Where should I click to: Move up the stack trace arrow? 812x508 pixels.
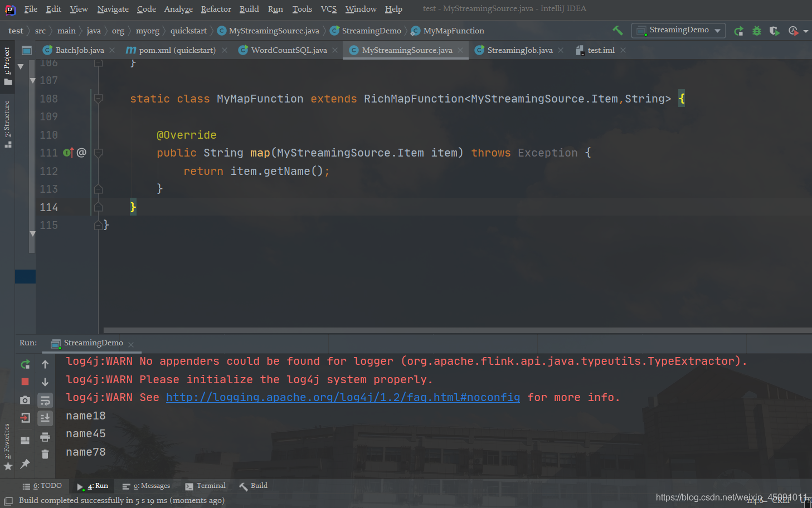click(x=45, y=364)
